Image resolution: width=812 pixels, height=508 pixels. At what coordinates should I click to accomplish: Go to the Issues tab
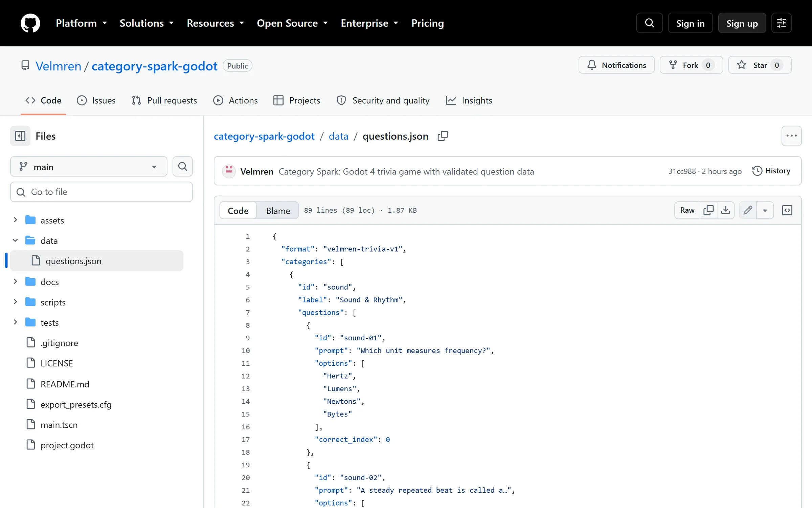point(96,101)
